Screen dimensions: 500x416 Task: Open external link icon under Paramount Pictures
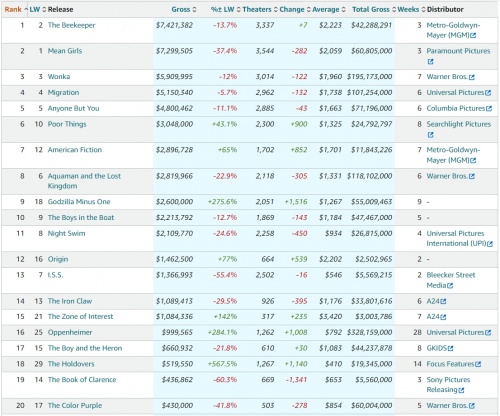point(430,62)
